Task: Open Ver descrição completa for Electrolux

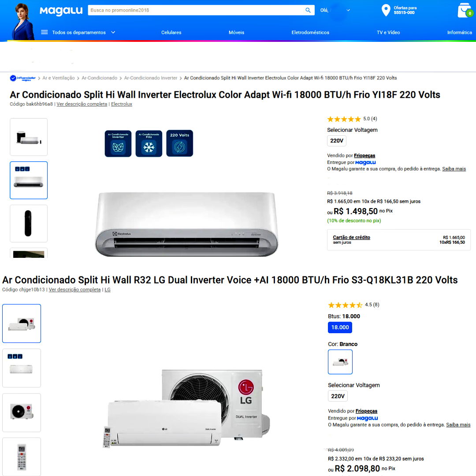Action: pyautogui.click(x=82, y=104)
